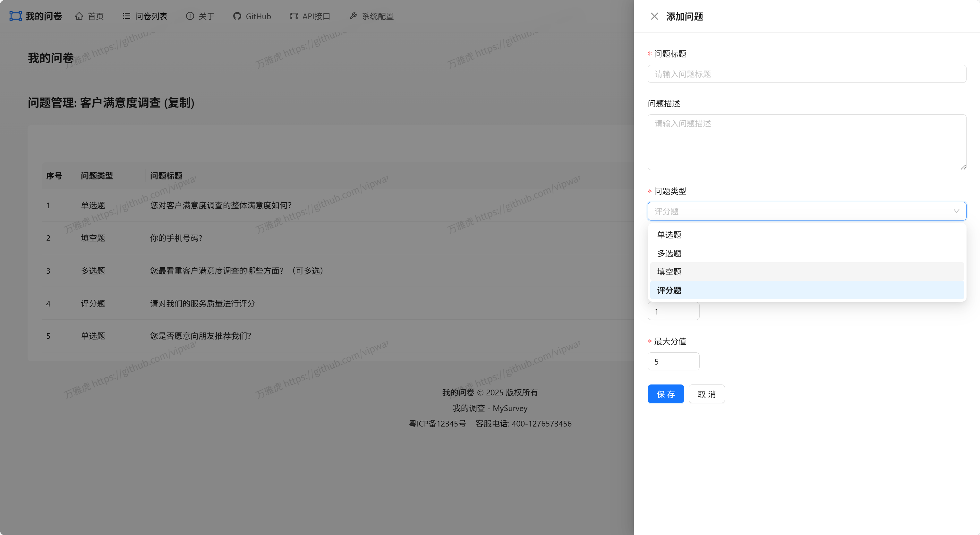Open the 问题类型 dropdown

[806, 211]
